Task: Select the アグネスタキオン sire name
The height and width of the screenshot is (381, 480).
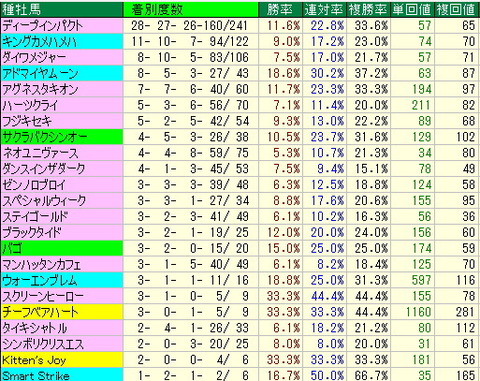Action: click(x=40, y=89)
